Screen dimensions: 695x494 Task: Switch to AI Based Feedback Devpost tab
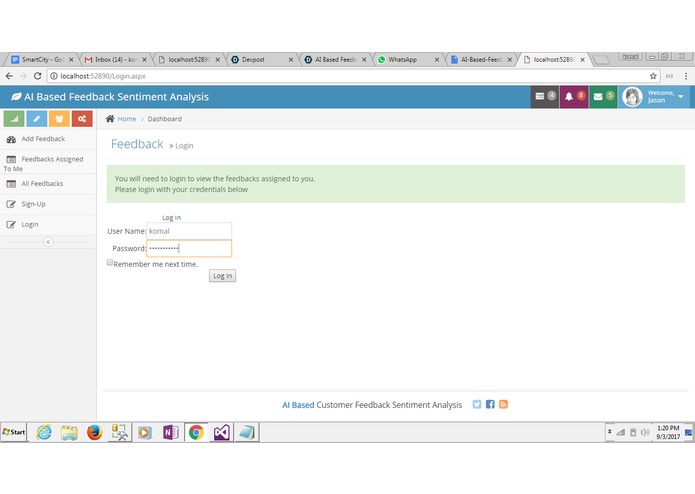334,59
